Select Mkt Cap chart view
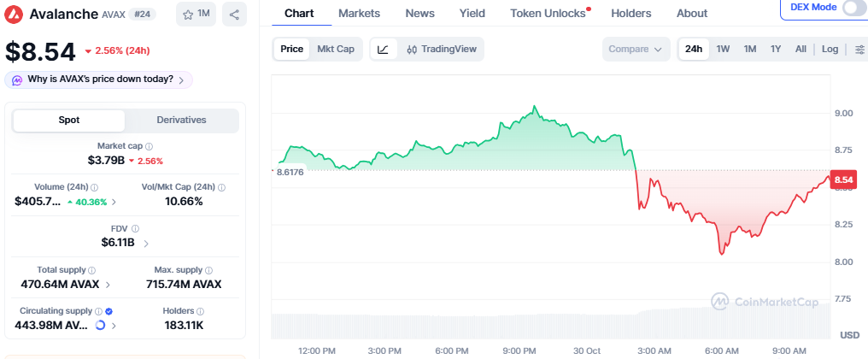 (336, 49)
